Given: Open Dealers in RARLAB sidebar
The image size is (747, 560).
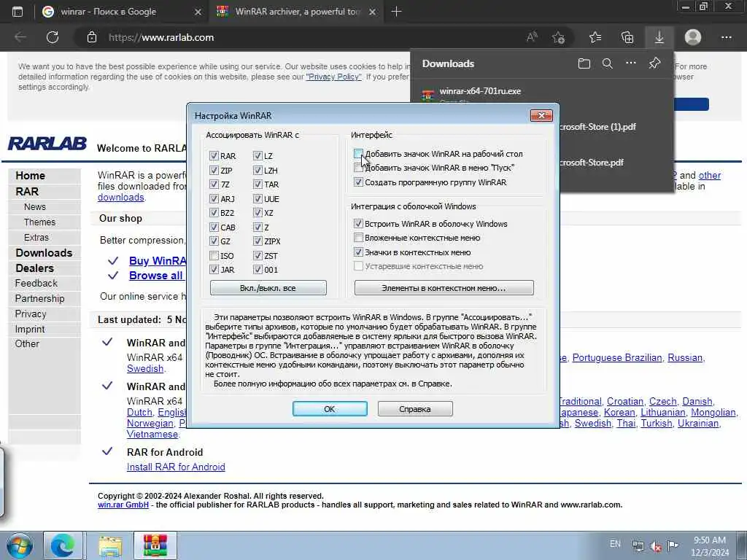Looking at the screenshot, I should point(34,268).
